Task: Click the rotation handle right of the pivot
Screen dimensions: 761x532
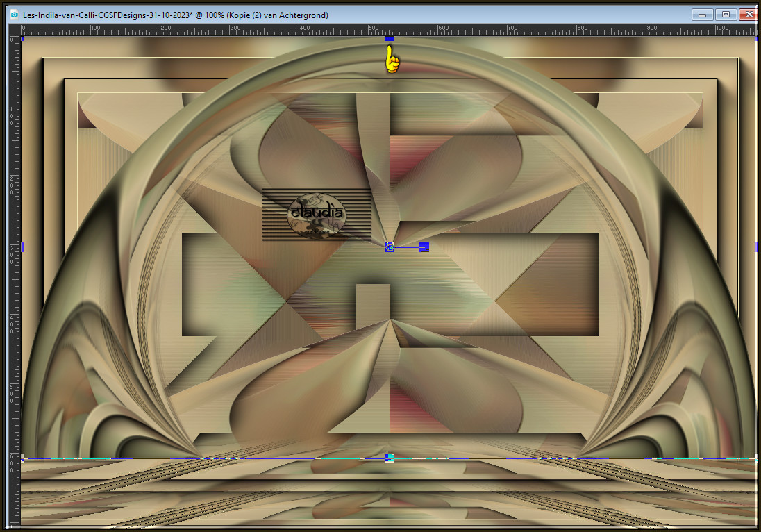Action: click(424, 247)
